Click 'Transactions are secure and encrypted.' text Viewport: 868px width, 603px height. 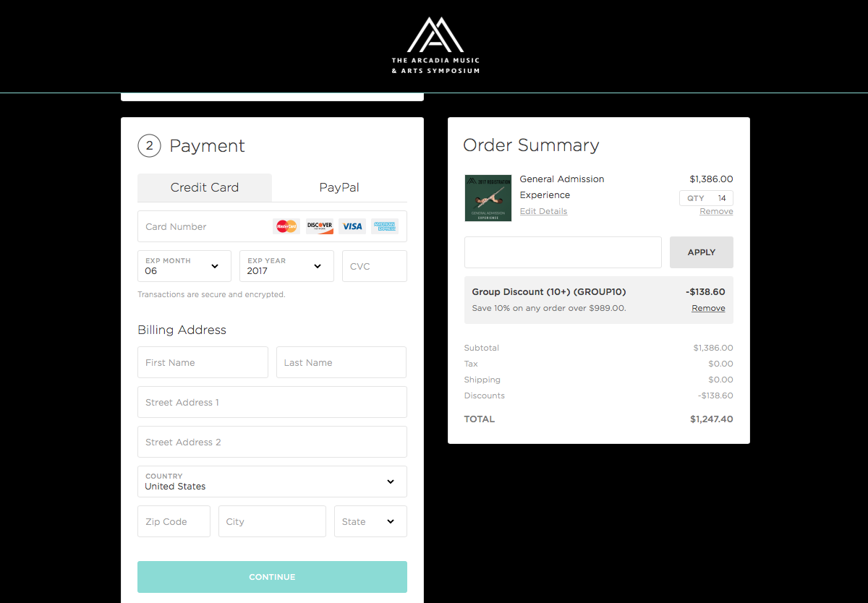[211, 295]
